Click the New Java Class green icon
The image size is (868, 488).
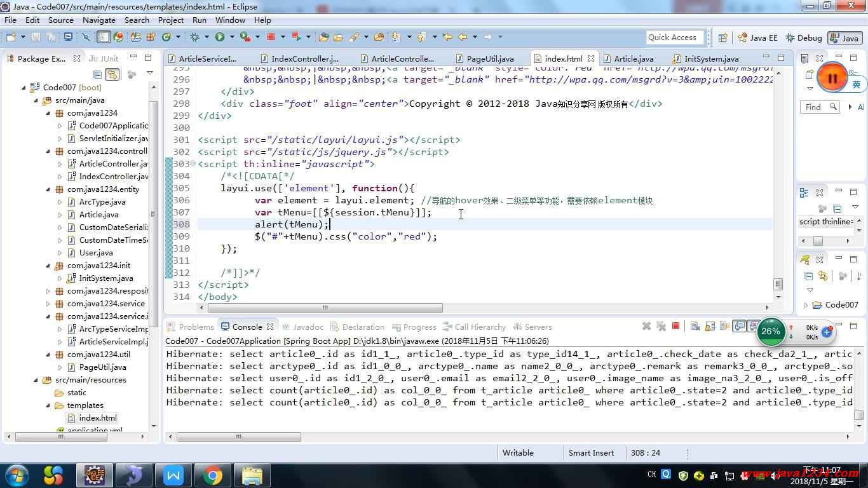point(166,37)
